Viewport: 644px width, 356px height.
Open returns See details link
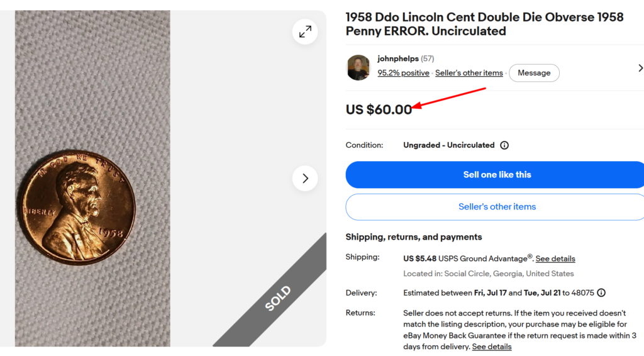tap(492, 347)
